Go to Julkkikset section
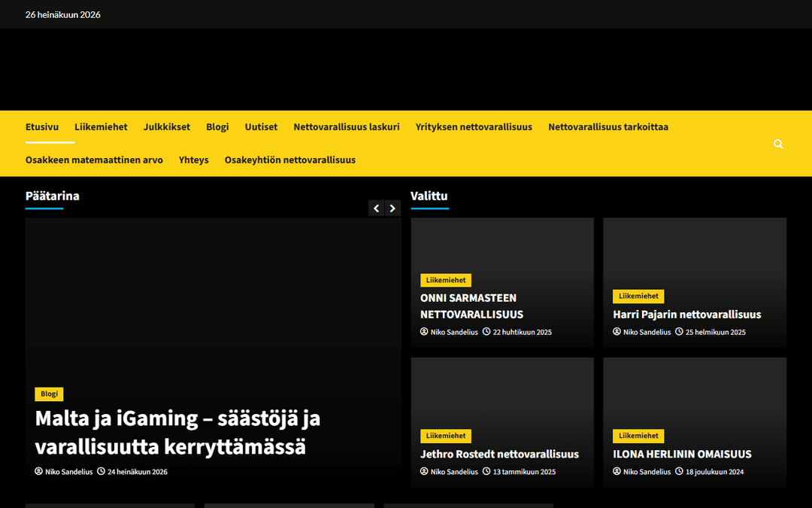 167,127
